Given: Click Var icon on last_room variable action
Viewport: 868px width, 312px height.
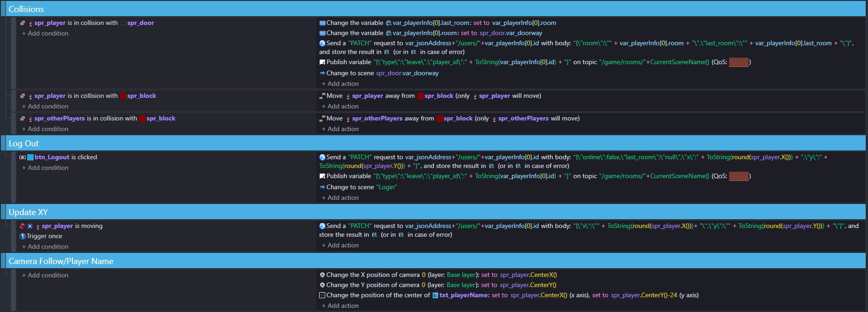Looking at the screenshot, I should [x=322, y=23].
